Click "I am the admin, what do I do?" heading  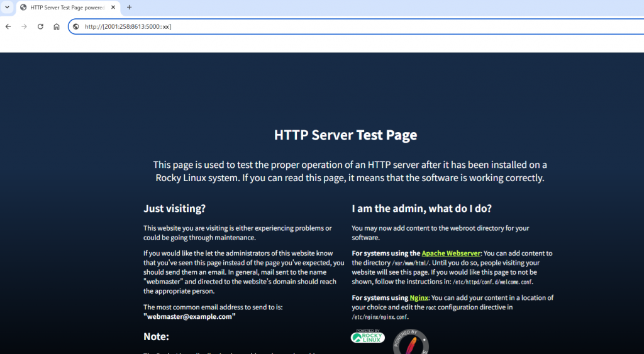pyautogui.click(x=422, y=209)
